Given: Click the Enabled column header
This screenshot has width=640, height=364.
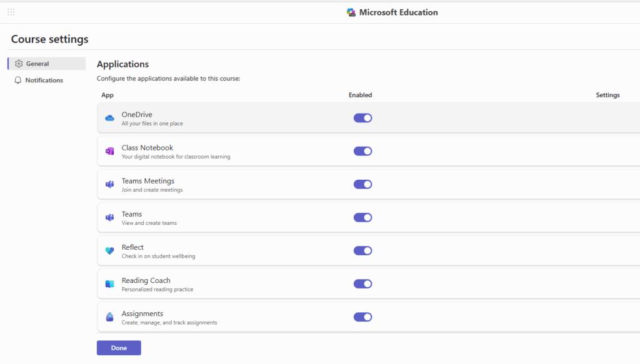Looking at the screenshot, I should pos(361,95).
